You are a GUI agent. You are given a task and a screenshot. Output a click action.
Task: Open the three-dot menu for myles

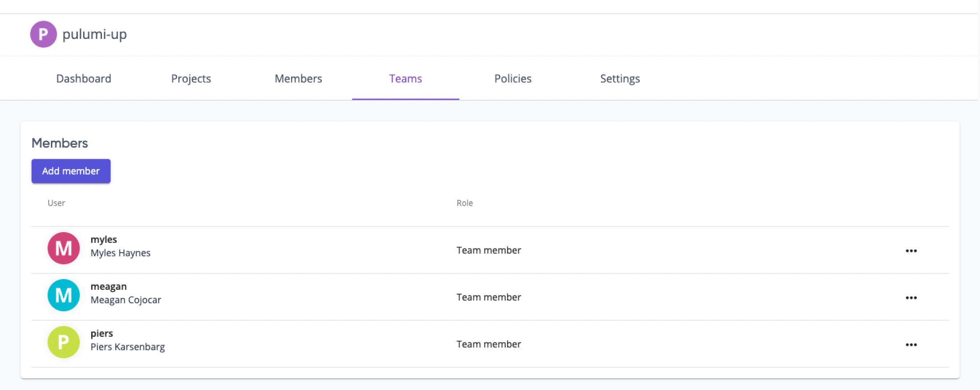click(x=911, y=251)
